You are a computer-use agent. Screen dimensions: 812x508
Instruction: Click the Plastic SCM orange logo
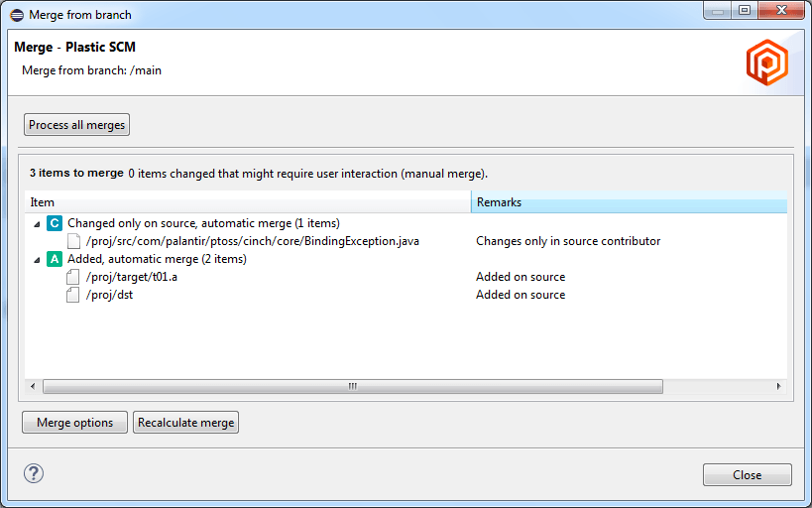click(767, 63)
